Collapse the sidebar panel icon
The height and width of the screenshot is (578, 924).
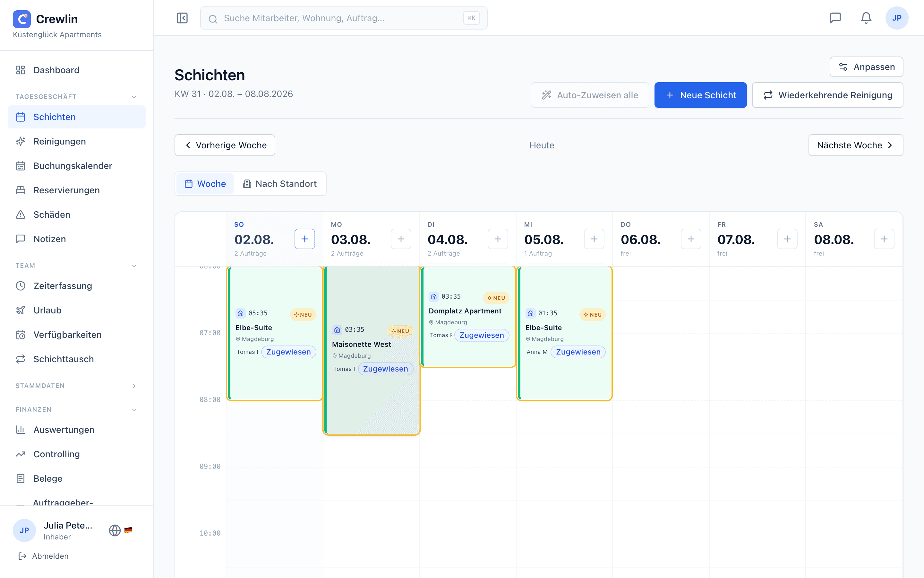182,18
